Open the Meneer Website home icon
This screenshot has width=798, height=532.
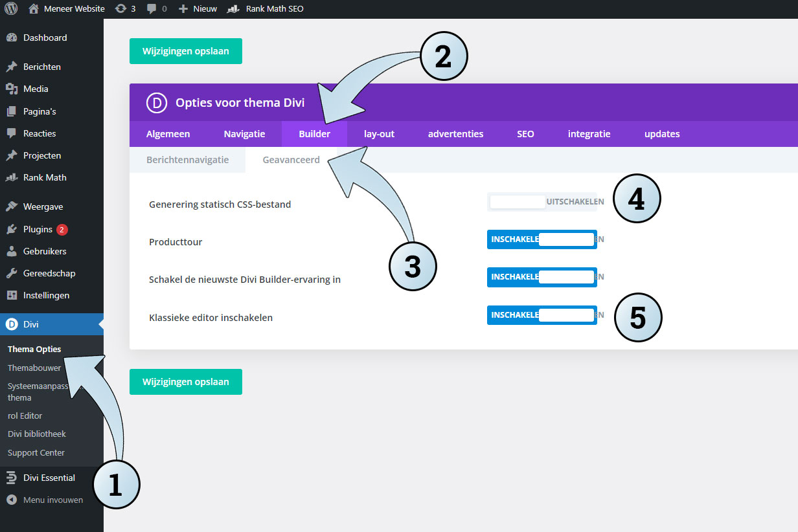point(34,9)
